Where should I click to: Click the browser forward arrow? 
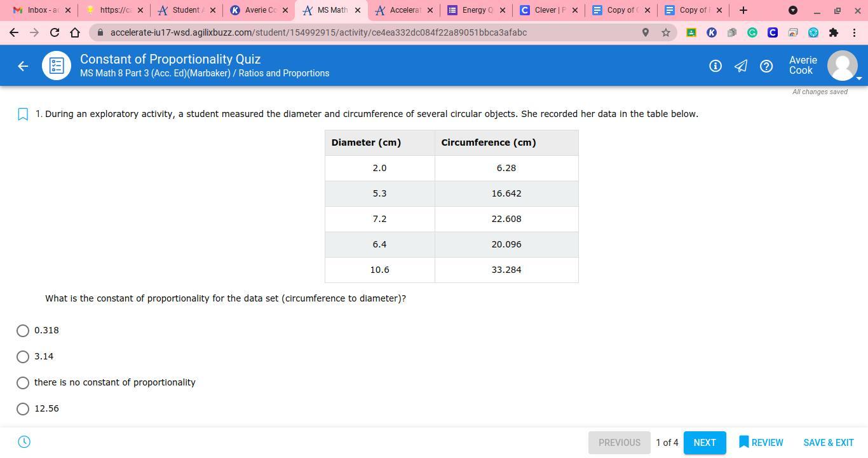(x=34, y=32)
